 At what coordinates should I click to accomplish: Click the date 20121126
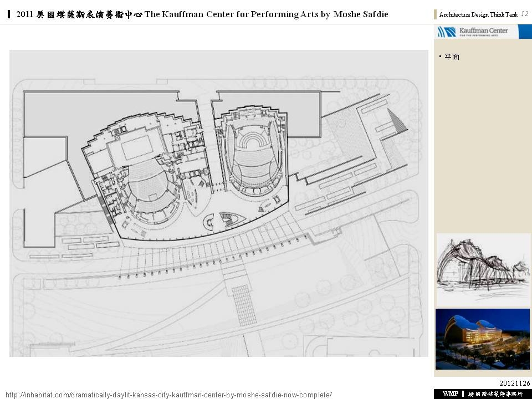click(x=514, y=383)
